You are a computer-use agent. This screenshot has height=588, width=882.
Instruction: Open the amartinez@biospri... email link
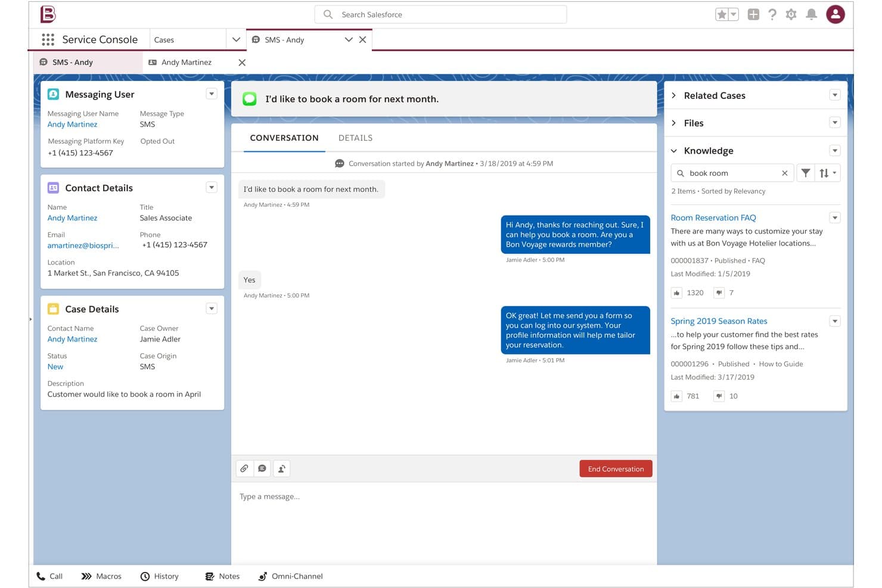pos(83,245)
